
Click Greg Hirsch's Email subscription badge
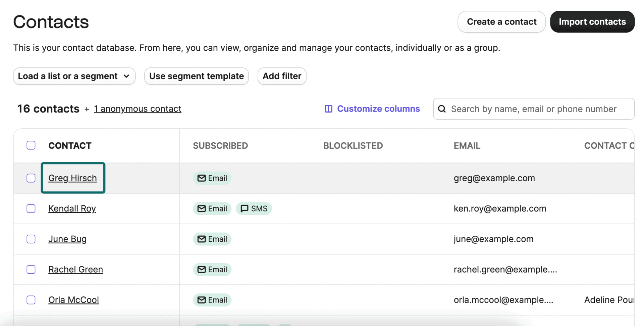pos(212,178)
